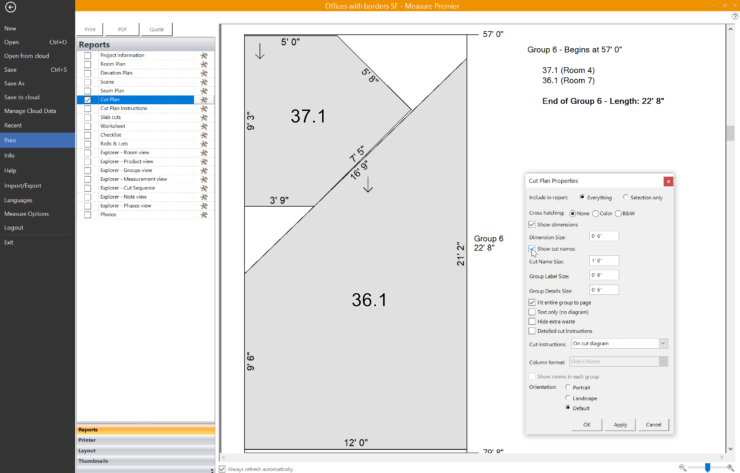Screen dimensions: 740x473
Task: Check the Seam Plan report box
Action: (87, 91)
